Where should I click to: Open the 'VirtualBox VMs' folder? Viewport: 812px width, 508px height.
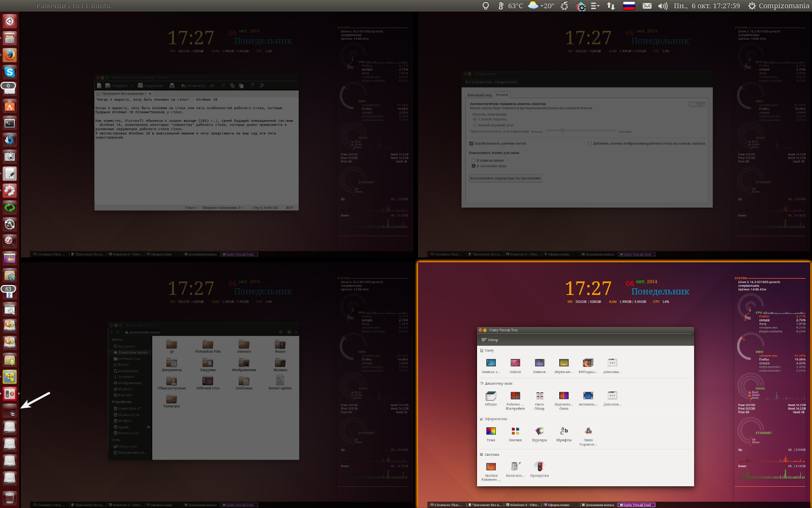208,347
